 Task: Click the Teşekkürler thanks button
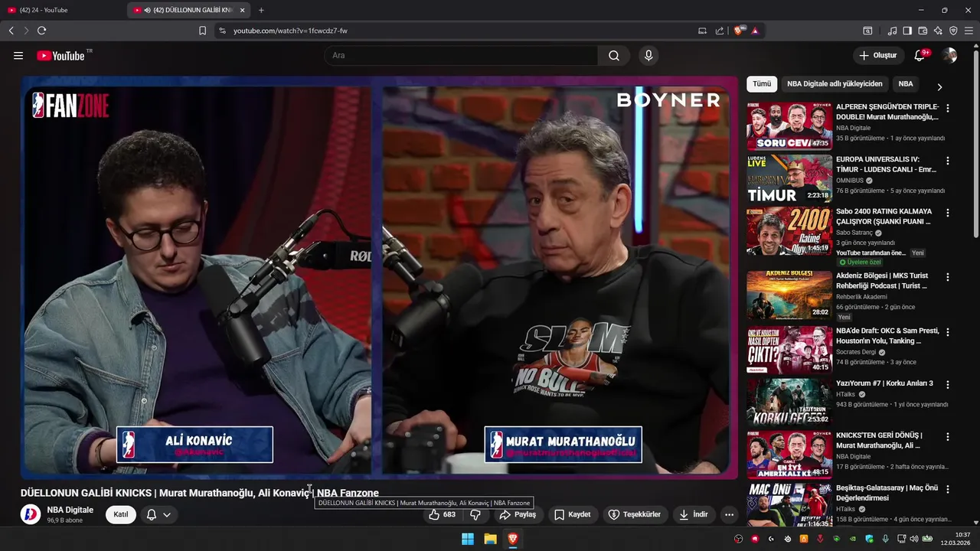tap(635, 514)
